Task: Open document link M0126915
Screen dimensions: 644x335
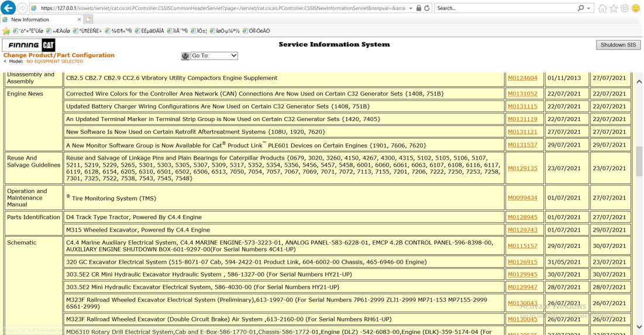Action: pyautogui.click(x=522, y=262)
